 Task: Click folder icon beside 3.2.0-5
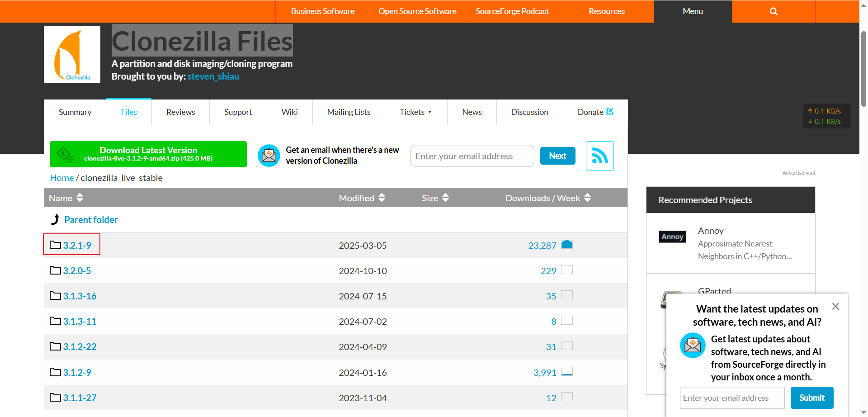pos(55,270)
